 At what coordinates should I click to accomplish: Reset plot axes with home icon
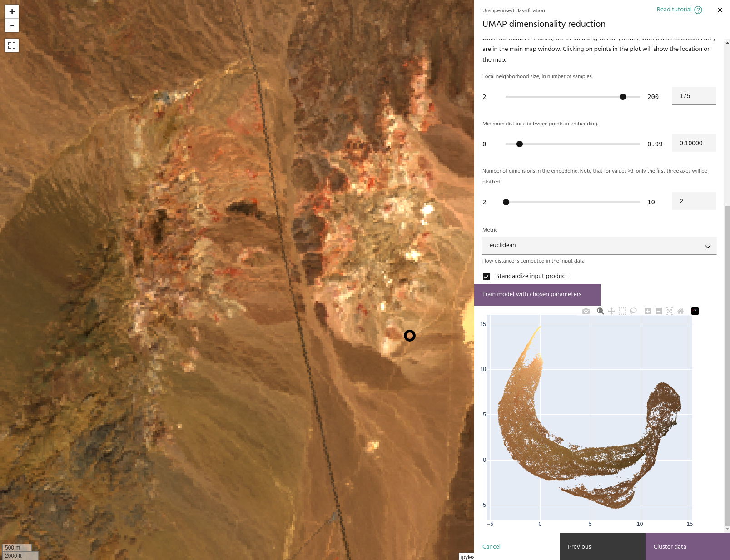click(x=680, y=311)
